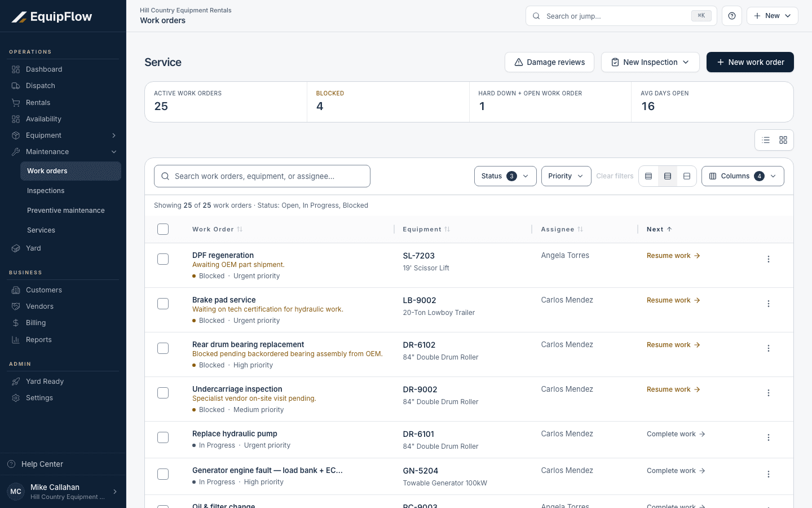Open the Status filter dropdown
812x508 pixels.
click(505, 176)
